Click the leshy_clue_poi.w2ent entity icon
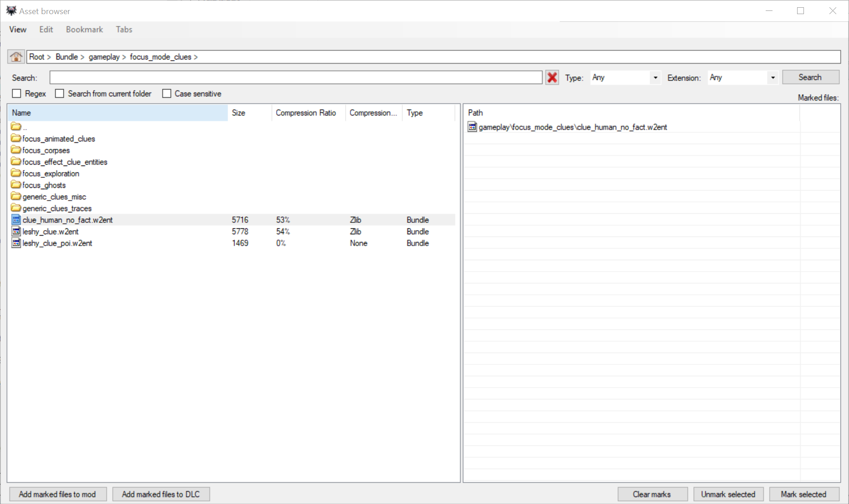849x504 pixels. click(16, 243)
